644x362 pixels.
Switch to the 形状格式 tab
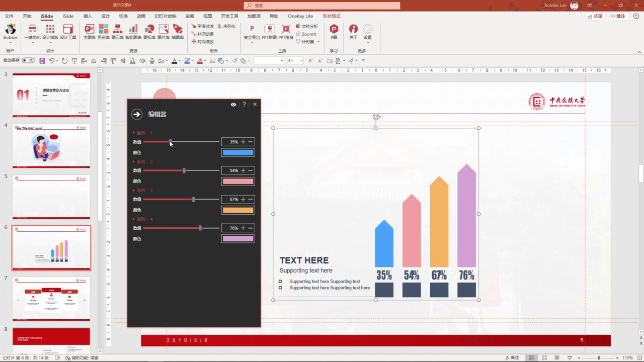(x=332, y=16)
